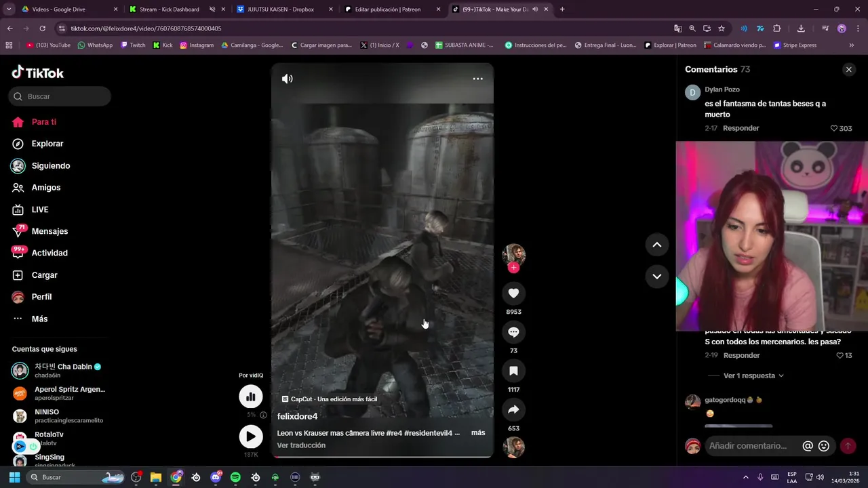The image size is (868, 488).
Task: Expand video caption with más
Action: [478, 432]
